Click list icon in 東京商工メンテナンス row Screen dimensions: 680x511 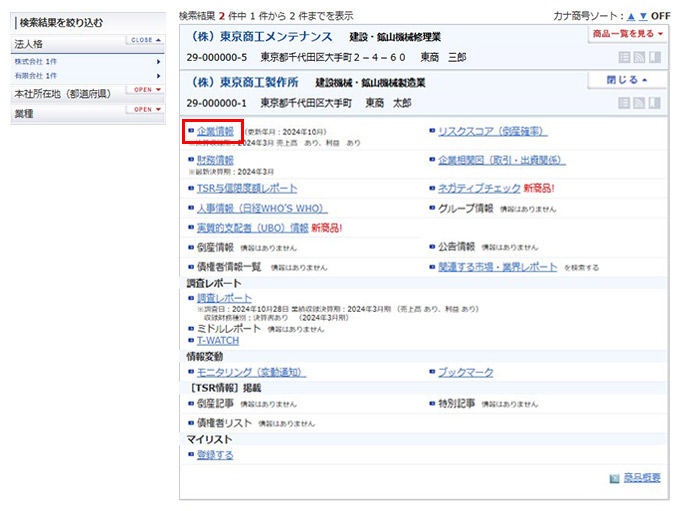624,57
